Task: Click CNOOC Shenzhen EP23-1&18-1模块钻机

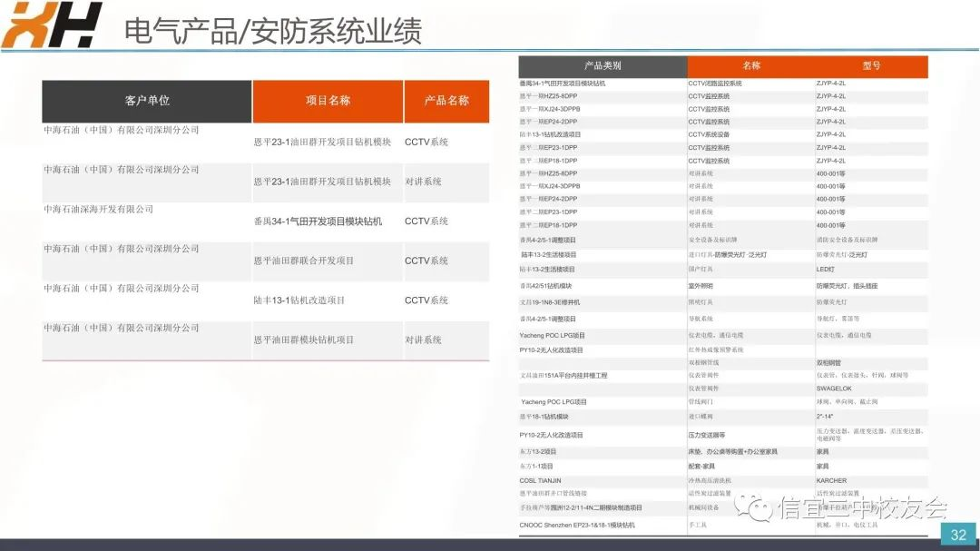Action: (577, 526)
